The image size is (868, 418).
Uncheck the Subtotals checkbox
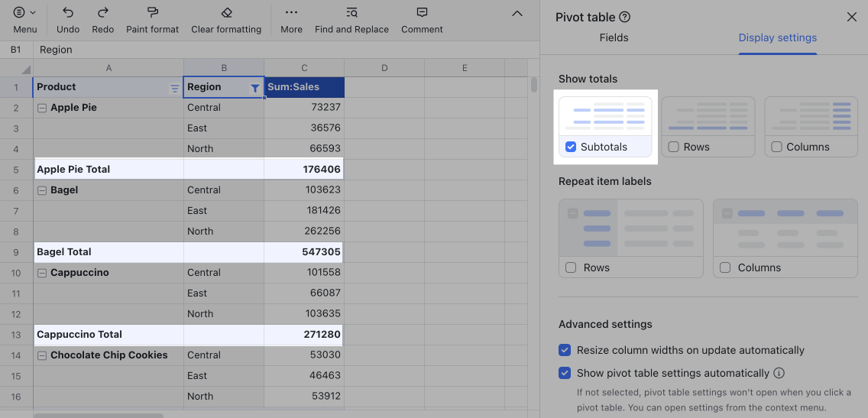point(571,147)
